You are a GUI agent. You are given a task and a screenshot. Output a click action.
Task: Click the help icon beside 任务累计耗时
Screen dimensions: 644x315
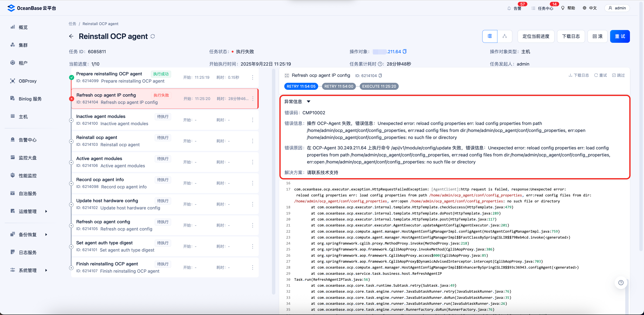click(380, 64)
